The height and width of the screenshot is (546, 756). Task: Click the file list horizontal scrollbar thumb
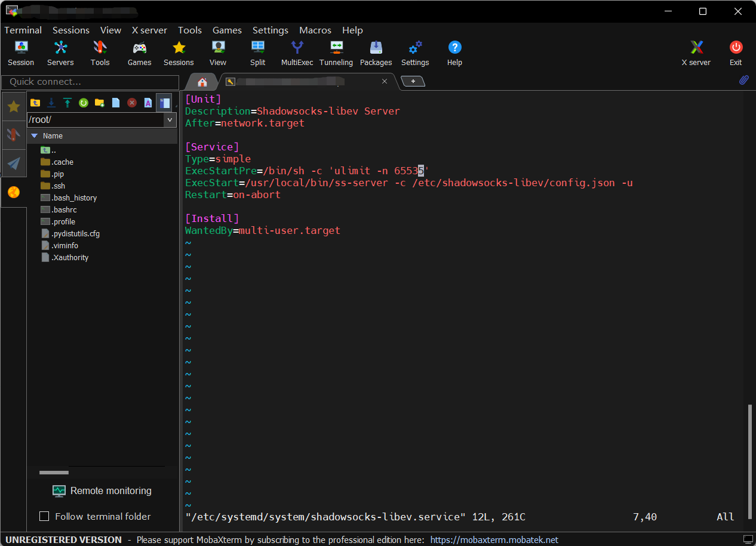(54, 473)
